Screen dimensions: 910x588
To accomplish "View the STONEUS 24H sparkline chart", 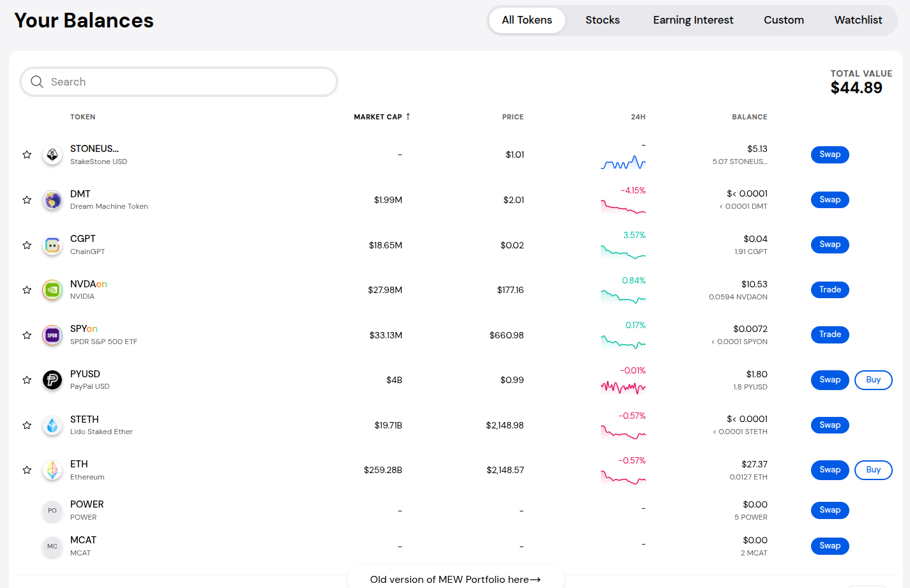I will pyautogui.click(x=623, y=162).
